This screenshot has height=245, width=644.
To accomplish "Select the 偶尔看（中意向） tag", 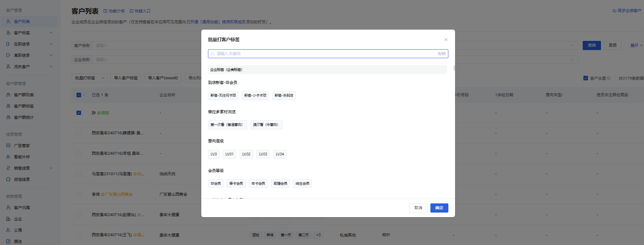I will click(266, 125).
